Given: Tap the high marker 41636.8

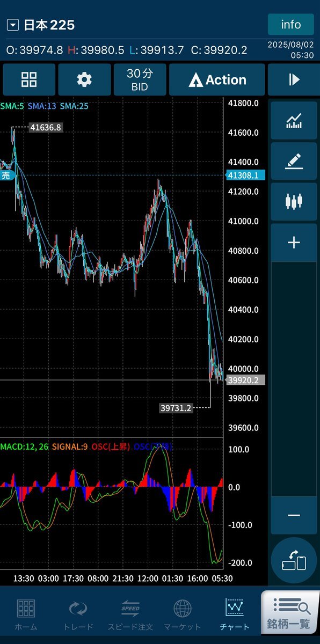Looking at the screenshot, I should pos(46,127).
